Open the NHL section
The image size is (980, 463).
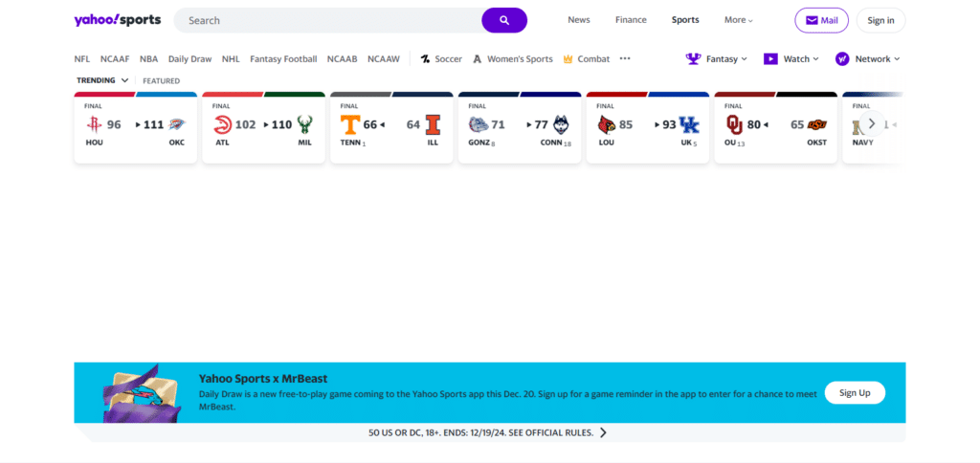coord(231,58)
